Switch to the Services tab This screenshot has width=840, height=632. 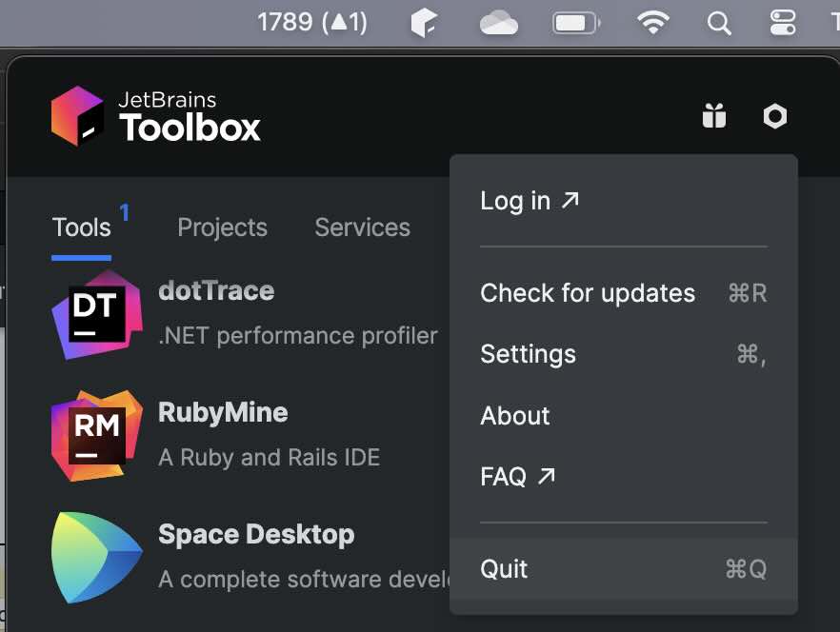(362, 227)
